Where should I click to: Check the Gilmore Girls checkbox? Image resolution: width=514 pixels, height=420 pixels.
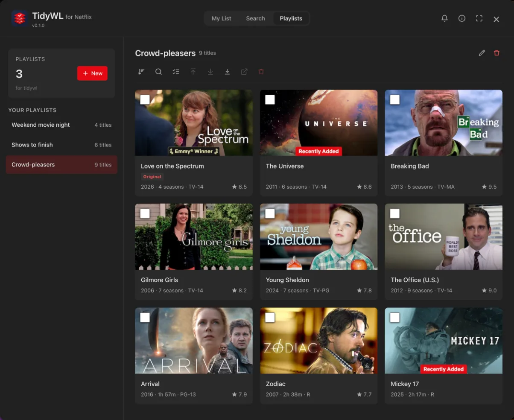[x=145, y=213]
